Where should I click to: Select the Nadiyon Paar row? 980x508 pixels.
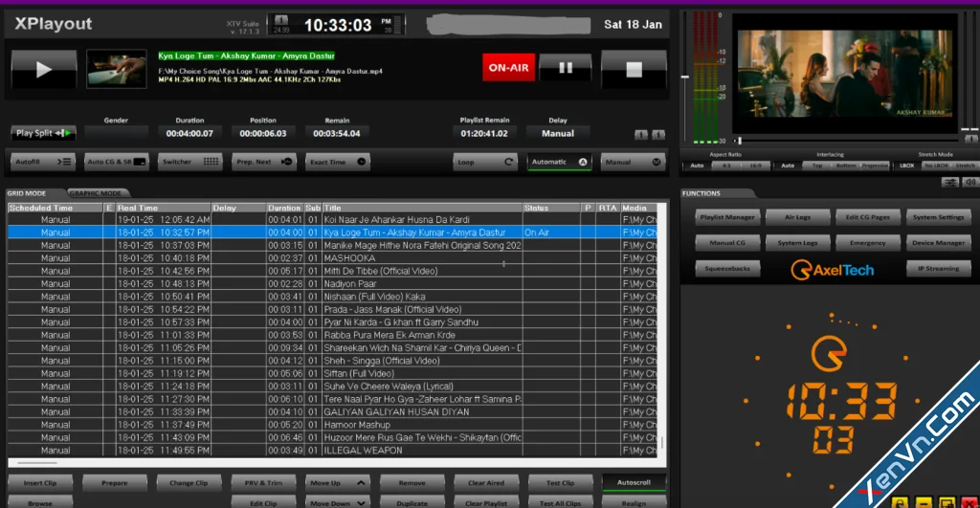pyautogui.click(x=332, y=284)
